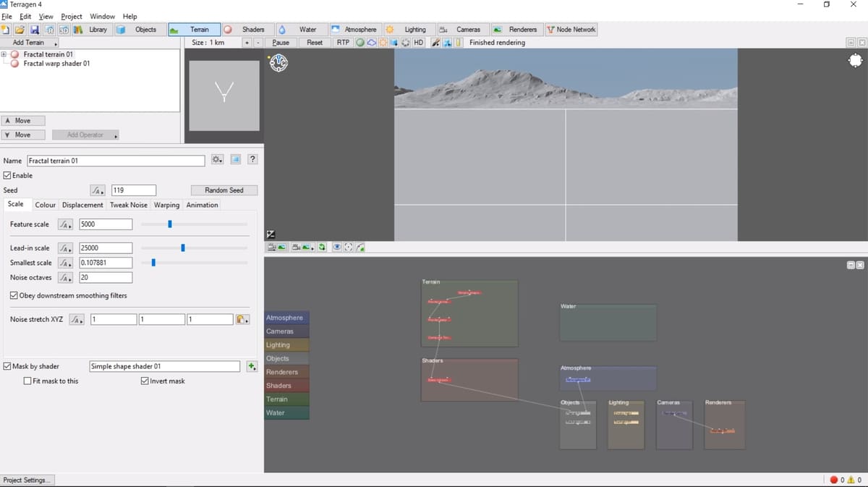Open the Atmosphere layout
Viewport: 868px width, 487px height.
(x=354, y=30)
